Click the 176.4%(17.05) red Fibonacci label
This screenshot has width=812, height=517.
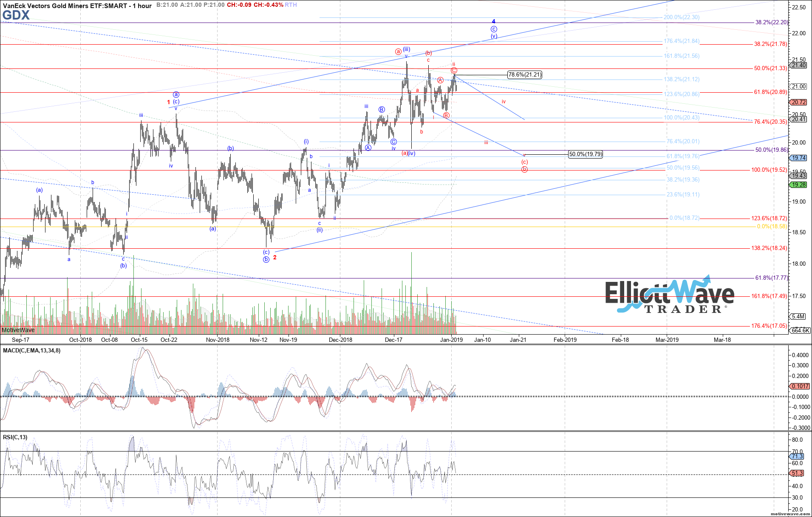pyautogui.click(x=770, y=326)
